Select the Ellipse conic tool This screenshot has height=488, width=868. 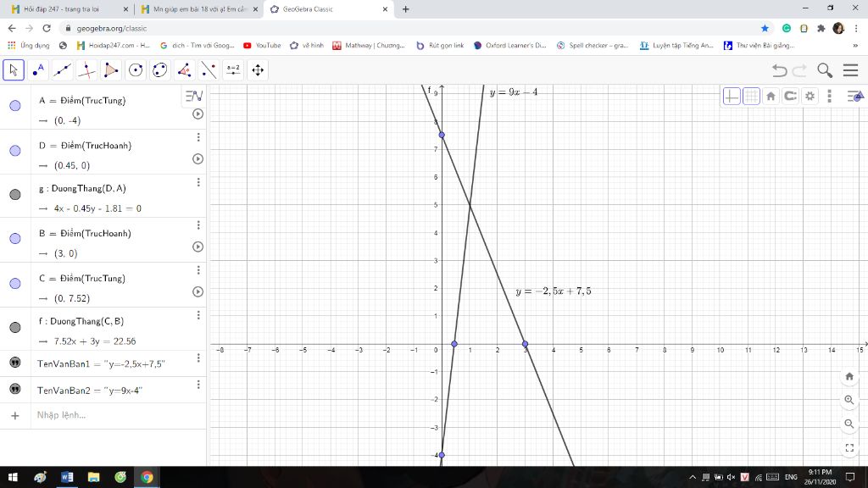pos(160,70)
